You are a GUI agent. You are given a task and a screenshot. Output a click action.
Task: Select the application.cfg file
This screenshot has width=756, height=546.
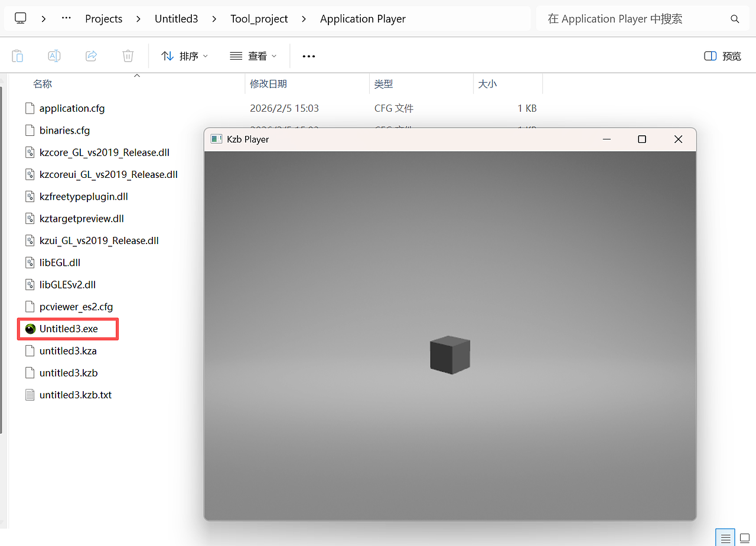tap(72, 108)
